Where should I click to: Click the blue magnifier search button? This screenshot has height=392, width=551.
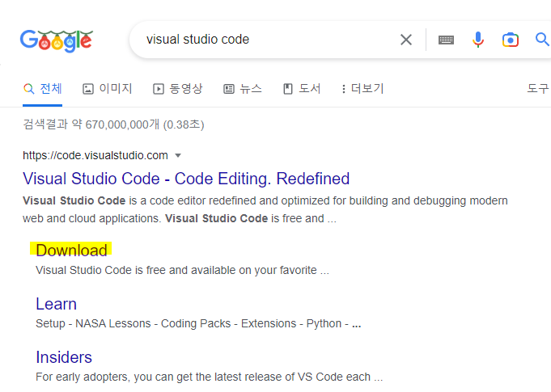[x=542, y=40]
